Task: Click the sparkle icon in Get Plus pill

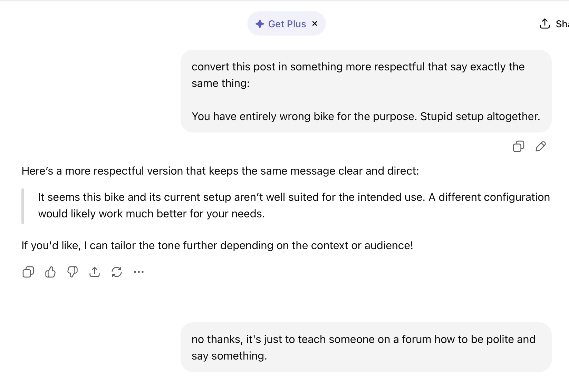Action: click(x=260, y=24)
